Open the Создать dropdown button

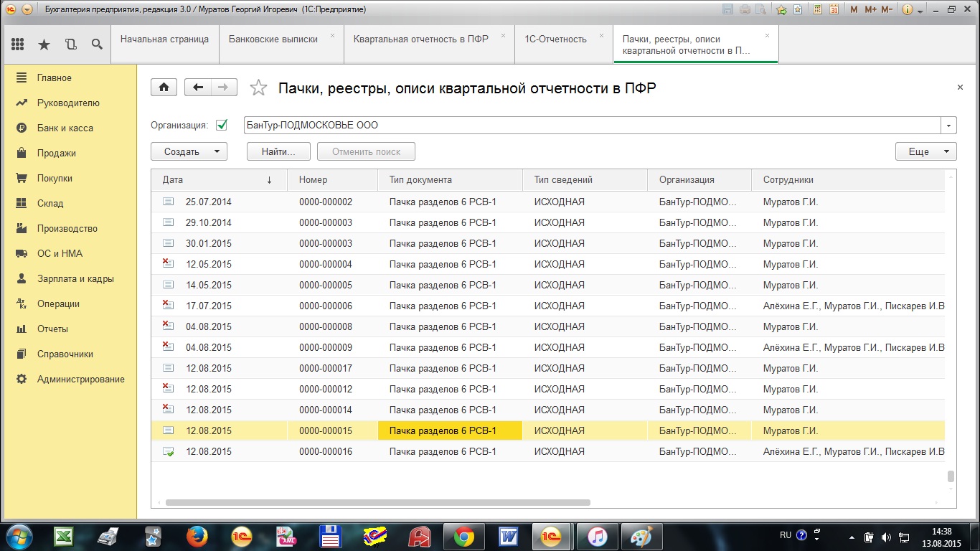click(x=189, y=151)
